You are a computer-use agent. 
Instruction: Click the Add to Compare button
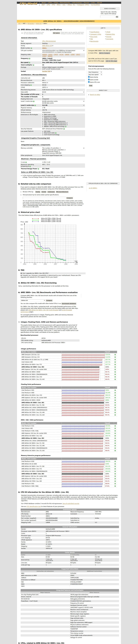(104, 53)
